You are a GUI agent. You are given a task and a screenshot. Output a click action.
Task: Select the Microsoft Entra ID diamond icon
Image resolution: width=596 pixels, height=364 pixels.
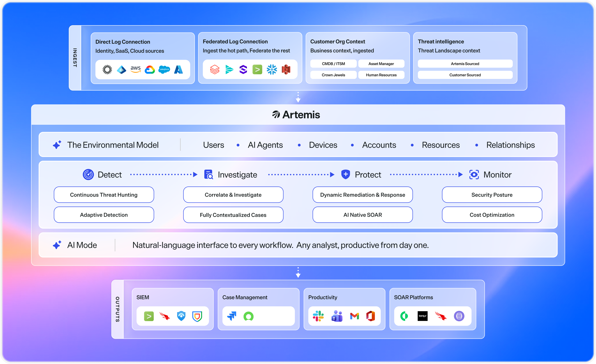click(121, 70)
